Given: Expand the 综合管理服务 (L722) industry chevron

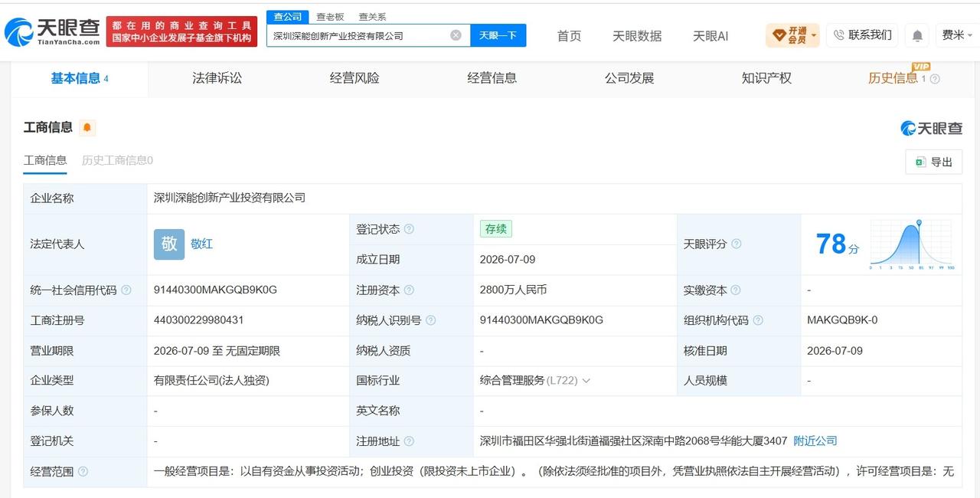Looking at the screenshot, I should point(586,381).
